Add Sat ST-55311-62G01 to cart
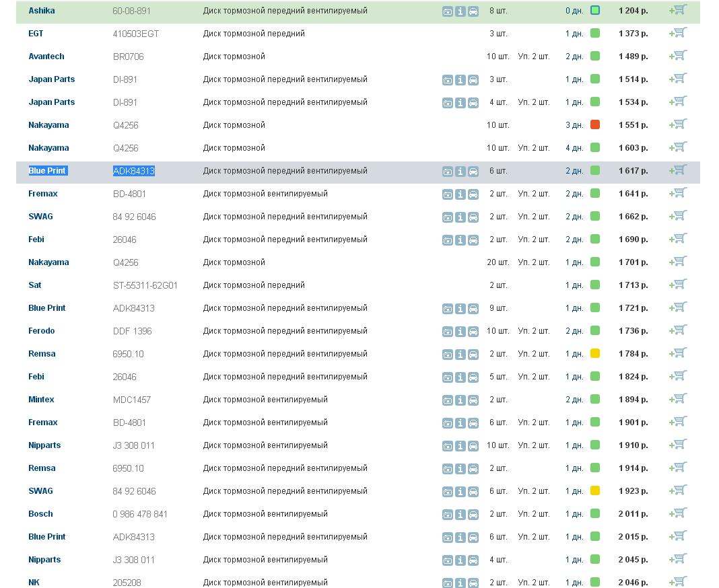This screenshot has width=719, height=588. [x=679, y=285]
